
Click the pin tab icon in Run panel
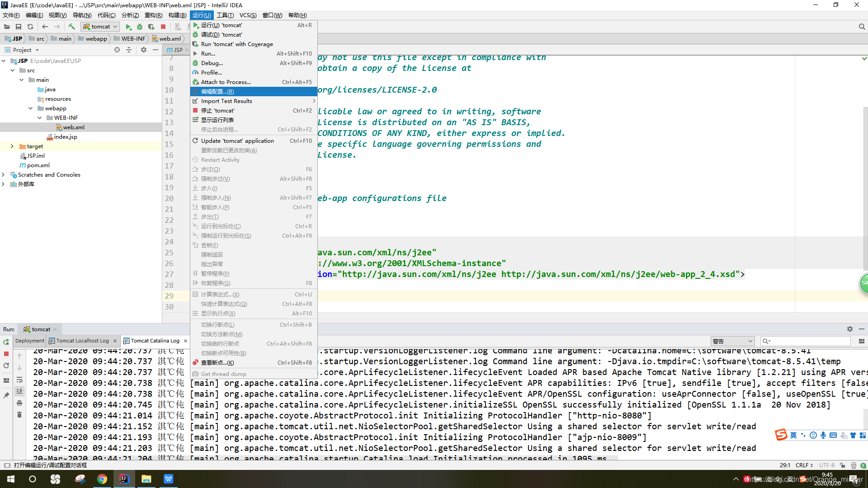coord(6,395)
